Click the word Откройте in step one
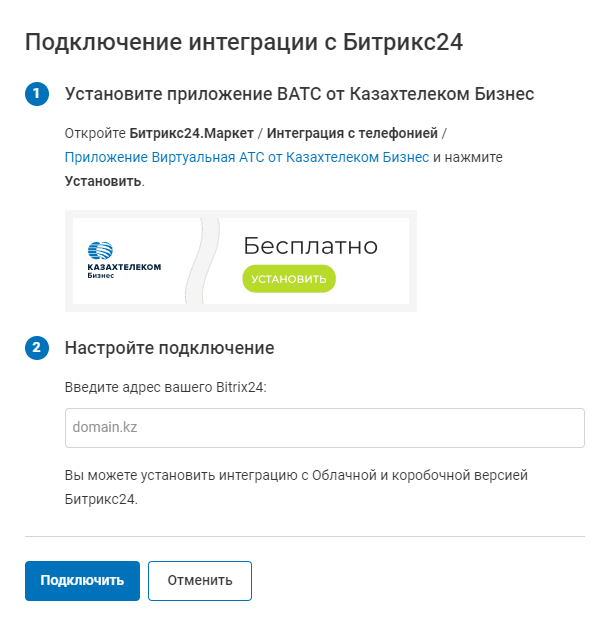Screen dimensions: 609x625 pos(95,133)
